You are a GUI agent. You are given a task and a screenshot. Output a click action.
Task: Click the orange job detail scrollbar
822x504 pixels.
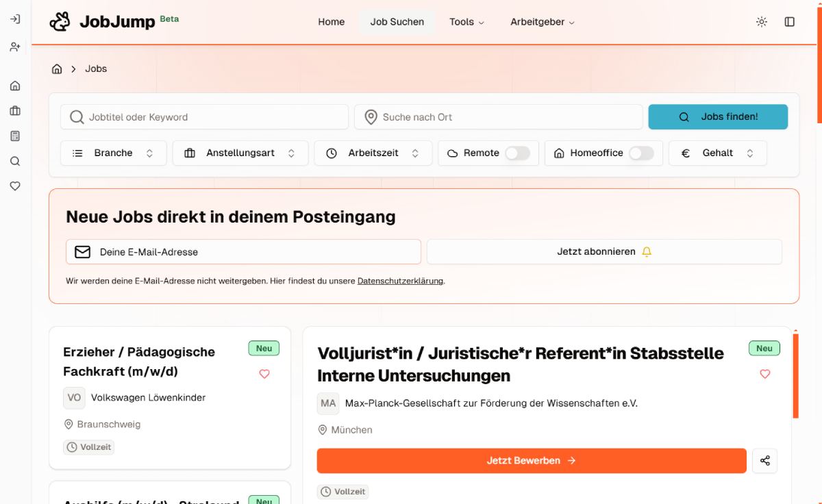pyautogui.click(x=795, y=375)
